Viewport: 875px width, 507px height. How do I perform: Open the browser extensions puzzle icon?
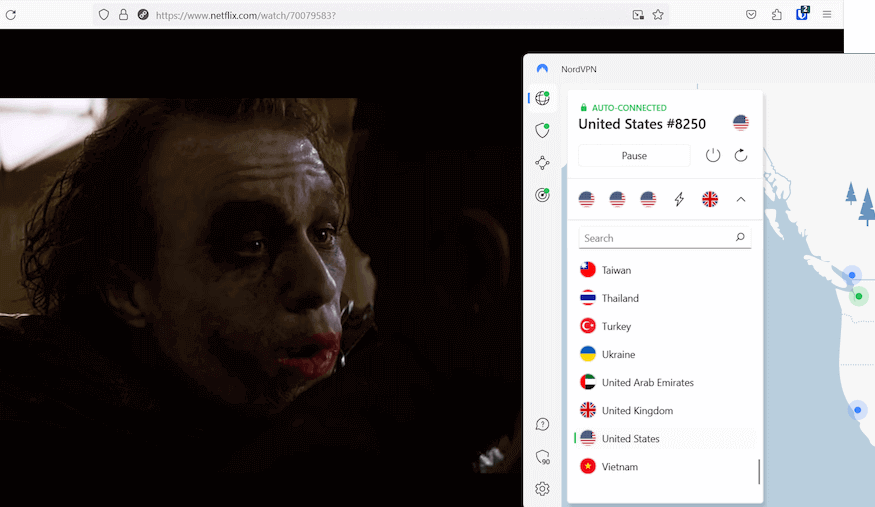pyautogui.click(x=776, y=15)
